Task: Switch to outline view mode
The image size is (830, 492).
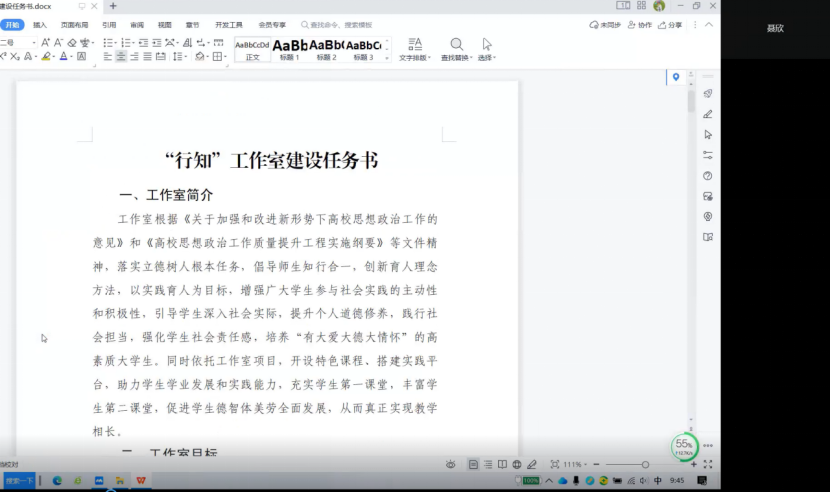Action: point(488,464)
